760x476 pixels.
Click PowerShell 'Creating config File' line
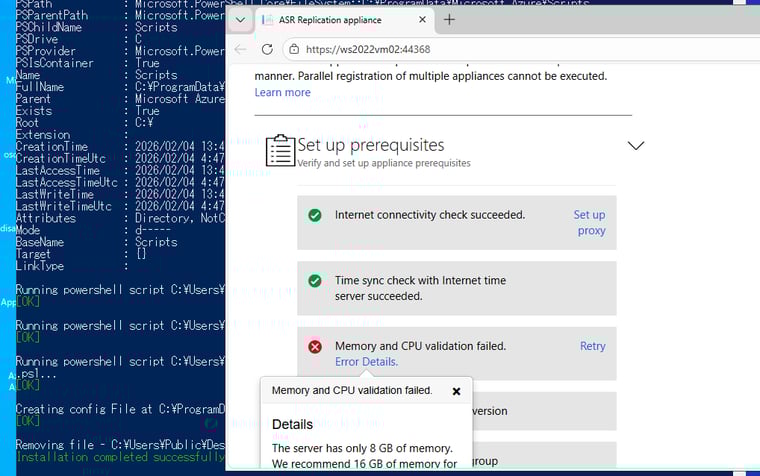click(x=121, y=409)
